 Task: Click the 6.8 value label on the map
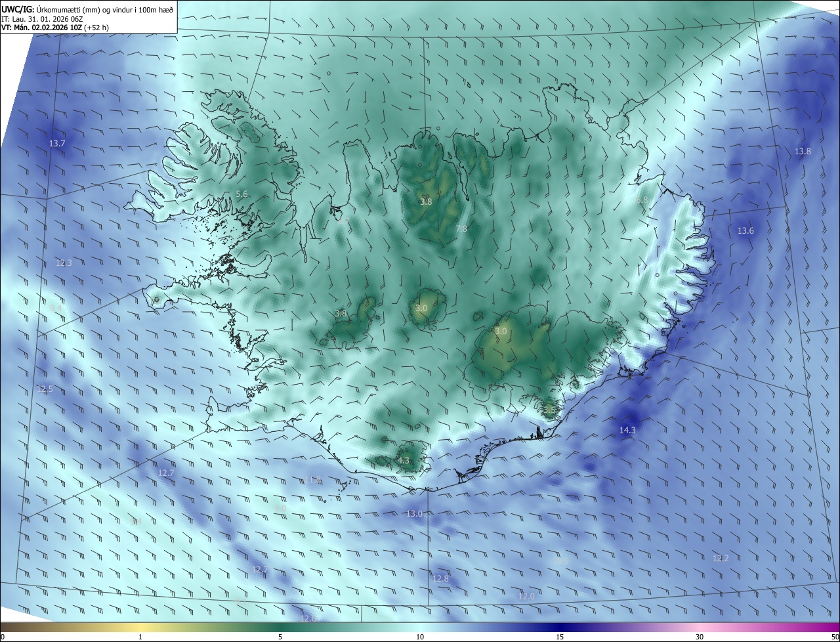coord(642,200)
